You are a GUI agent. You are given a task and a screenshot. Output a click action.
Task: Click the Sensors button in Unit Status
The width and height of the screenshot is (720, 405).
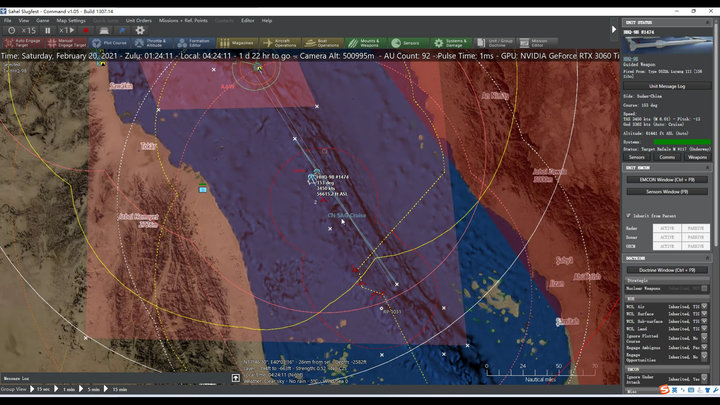click(636, 157)
